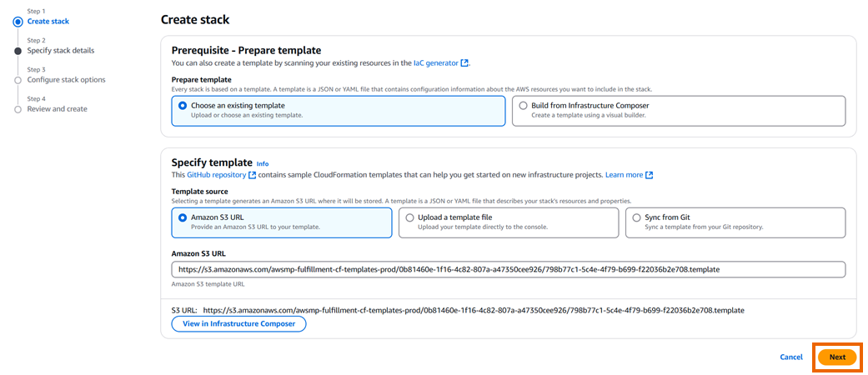Click external link icon next to Learn more
Image resolution: width=868 pixels, height=375 pixels.
649,175
